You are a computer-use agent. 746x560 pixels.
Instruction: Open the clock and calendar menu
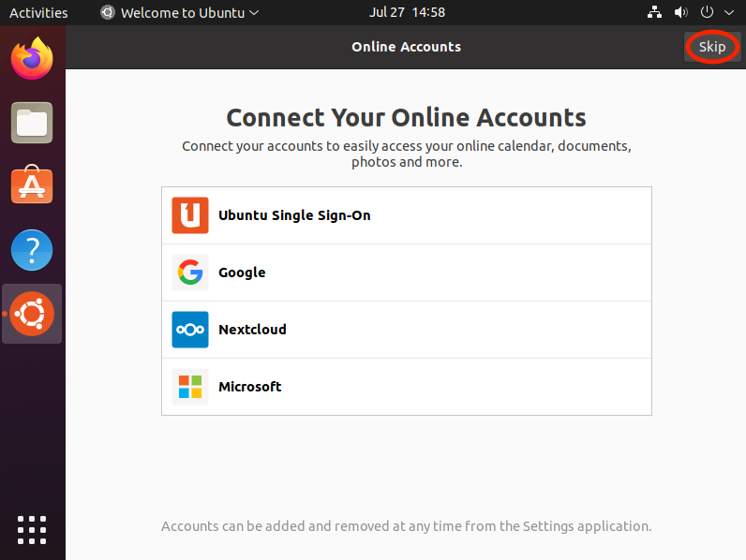coord(407,13)
